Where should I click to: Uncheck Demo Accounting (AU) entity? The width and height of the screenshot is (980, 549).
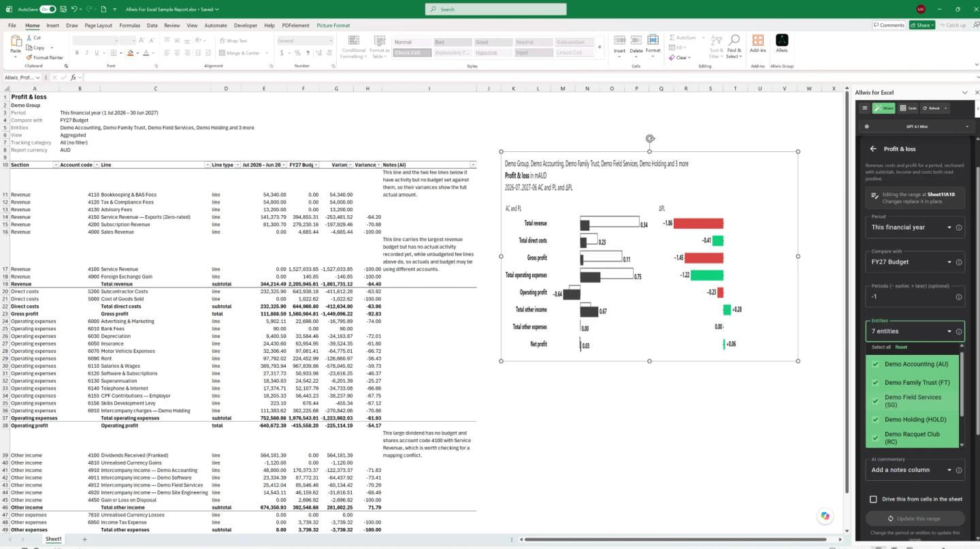click(x=875, y=364)
